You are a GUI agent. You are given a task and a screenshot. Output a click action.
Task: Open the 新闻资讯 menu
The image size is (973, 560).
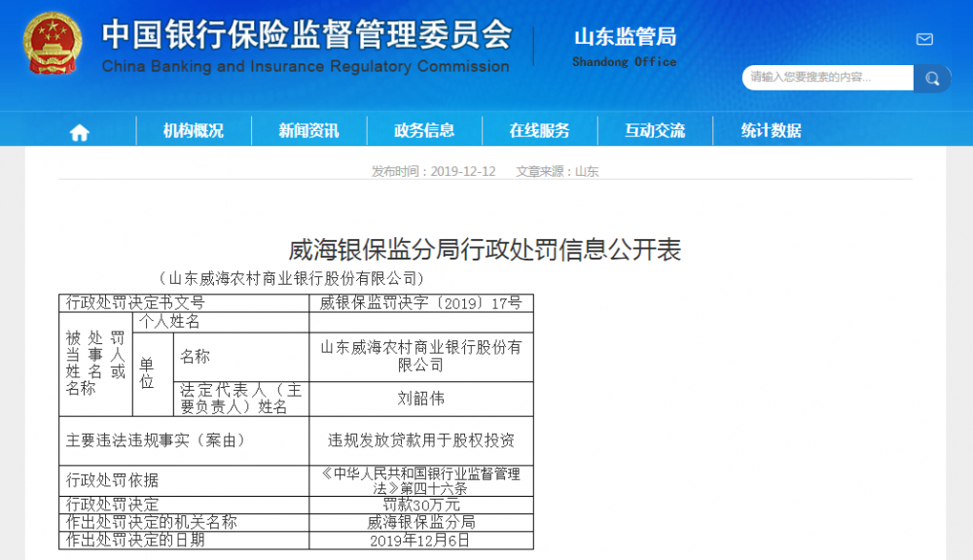(308, 131)
